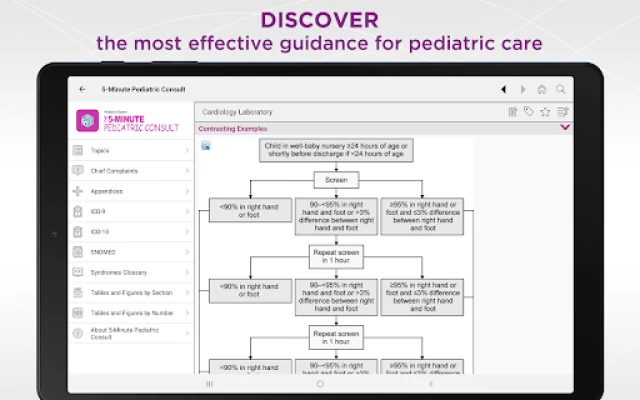Open Syndromes Glossary
This screenshot has width=640, height=400.
pos(130,272)
